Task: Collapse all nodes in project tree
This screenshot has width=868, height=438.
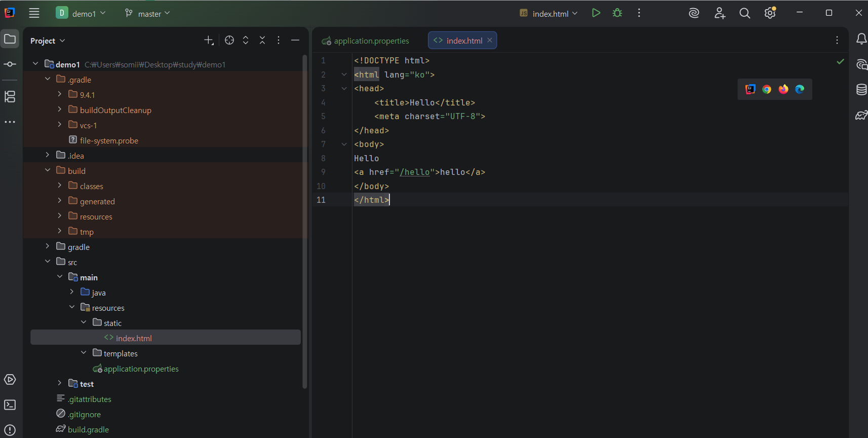Action: [x=262, y=41]
